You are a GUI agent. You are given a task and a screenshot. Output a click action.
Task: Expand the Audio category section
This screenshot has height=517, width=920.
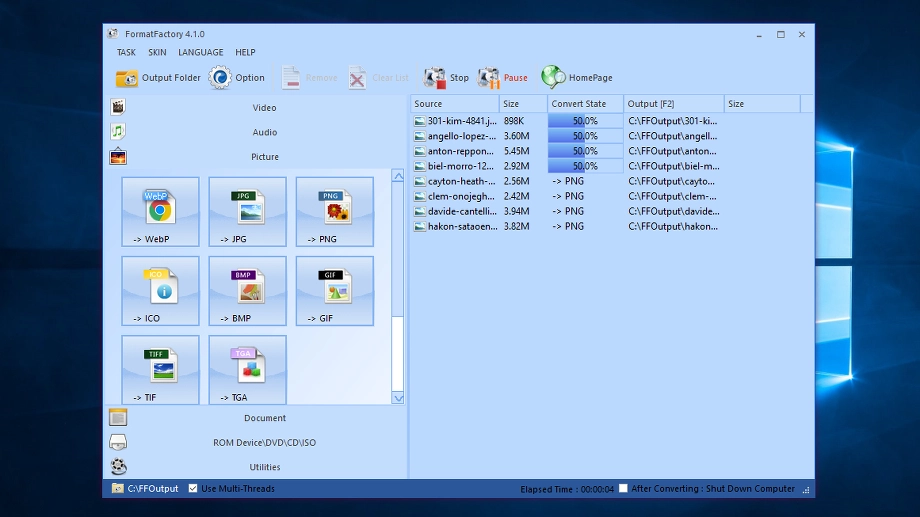coord(264,132)
